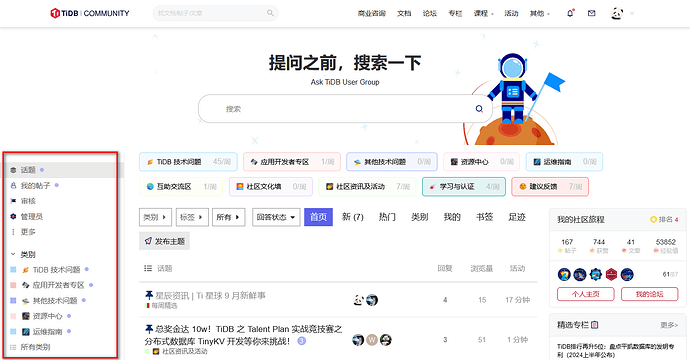Click the 所有类别 list icon in sidebar
This screenshot has height=360, width=690.
point(13,347)
